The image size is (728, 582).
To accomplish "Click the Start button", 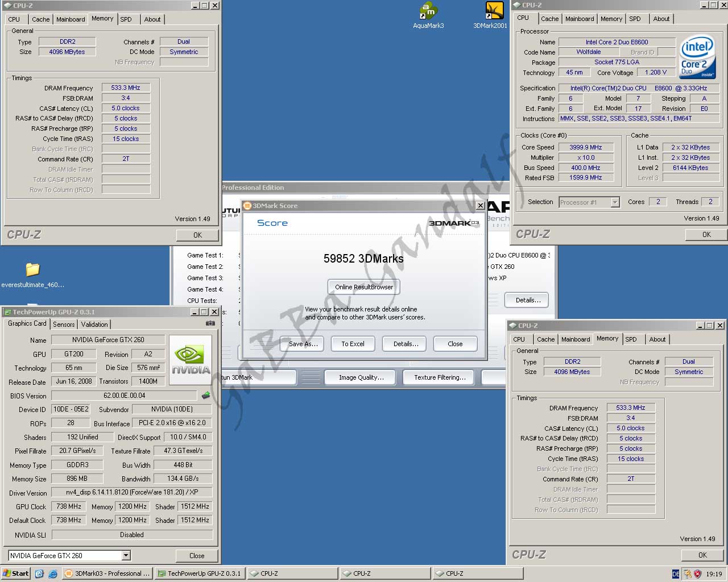I will point(15,573).
